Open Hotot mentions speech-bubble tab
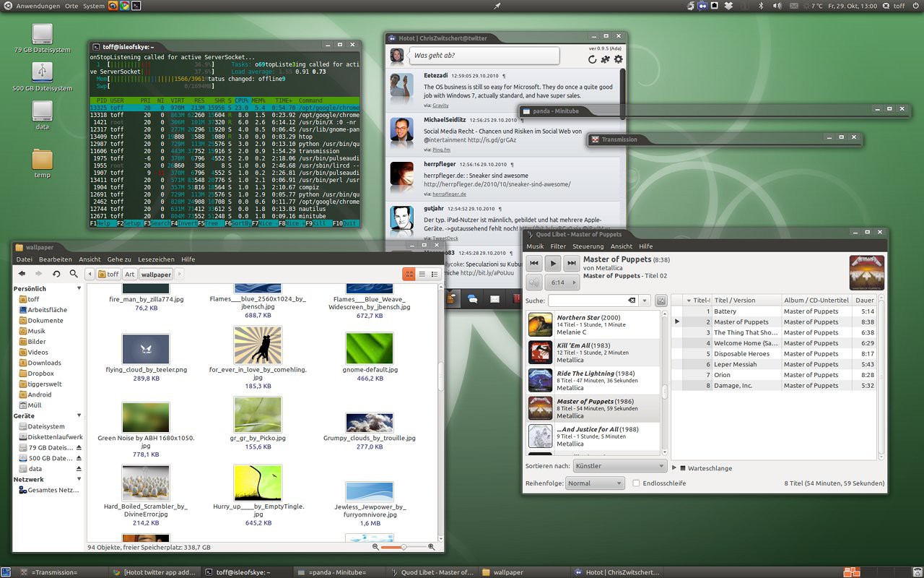The width and height of the screenshot is (924, 578). pos(473,298)
